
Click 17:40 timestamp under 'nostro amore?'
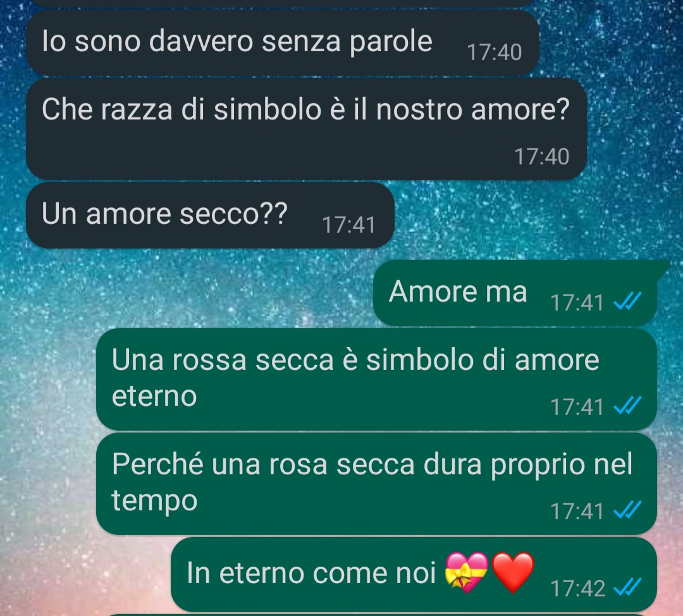point(541,157)
